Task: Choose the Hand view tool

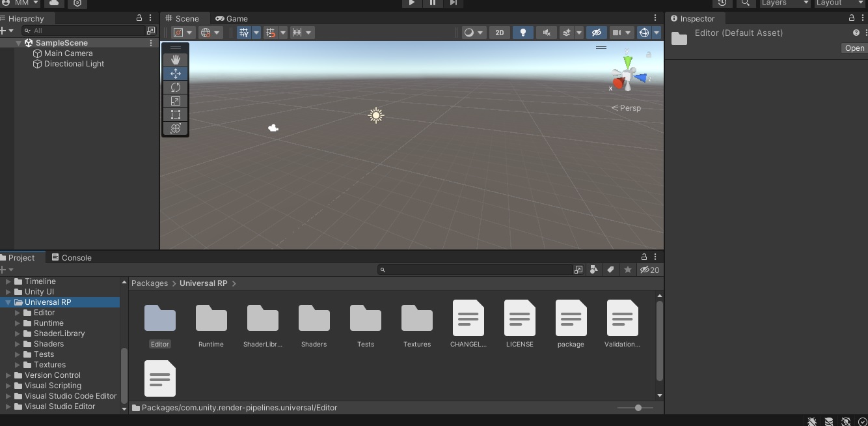Action: pyautogui.click(x=175, y=59)
